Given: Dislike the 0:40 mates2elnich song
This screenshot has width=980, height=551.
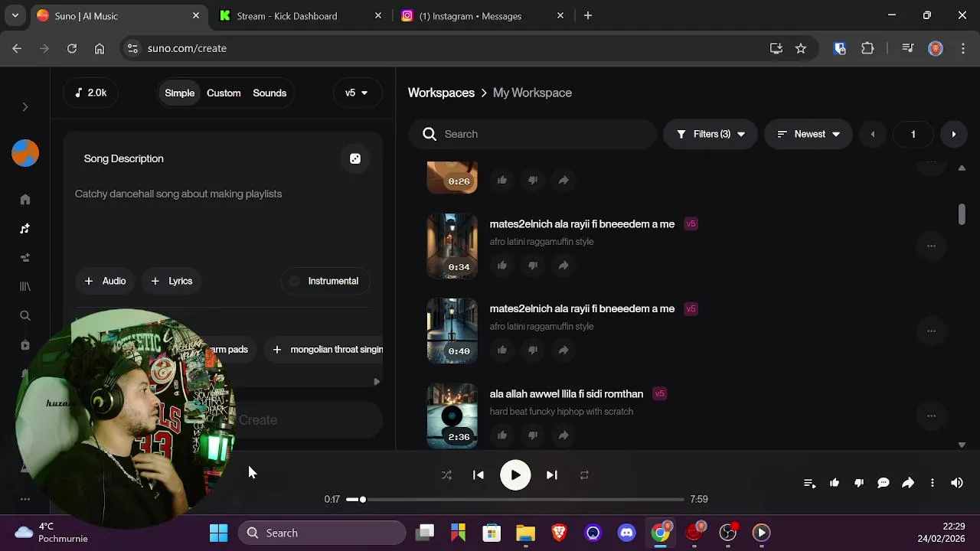Looking at the screenshot, I should click(533, 350).
